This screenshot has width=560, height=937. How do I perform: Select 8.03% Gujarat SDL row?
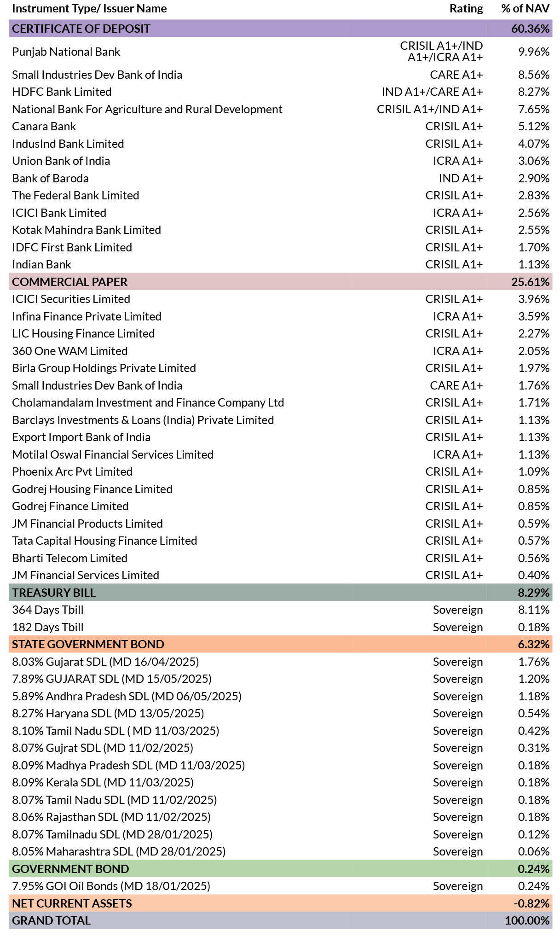tap(280, 662)
